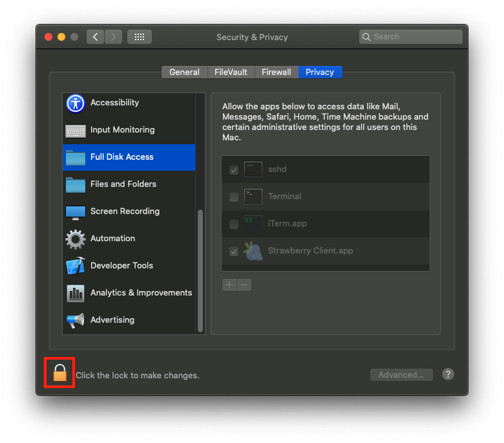
Task: Select the Screen Recording monitor icon
Action: coord(76,212)
